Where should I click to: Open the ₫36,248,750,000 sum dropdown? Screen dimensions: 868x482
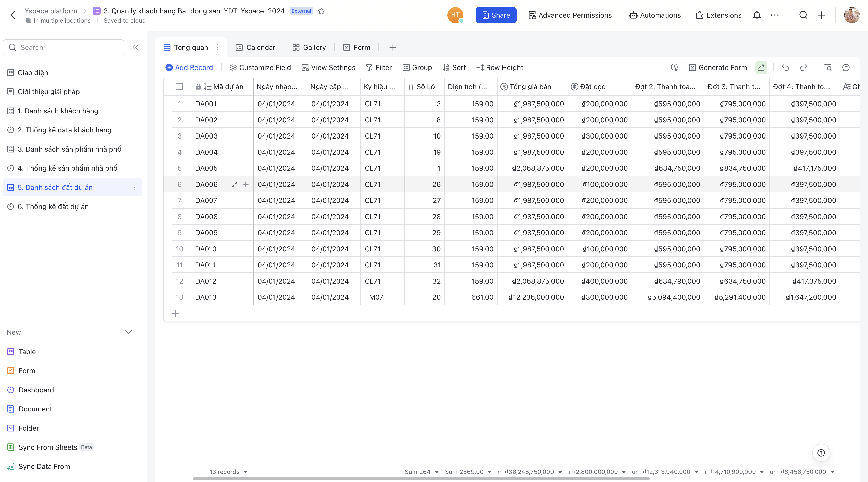click(530, 471)
